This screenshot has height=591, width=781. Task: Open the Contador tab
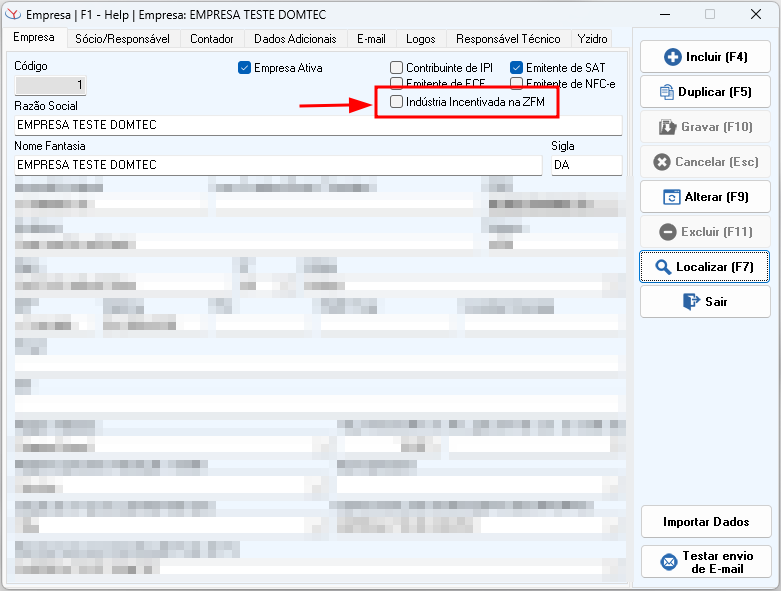click(211, 39)
